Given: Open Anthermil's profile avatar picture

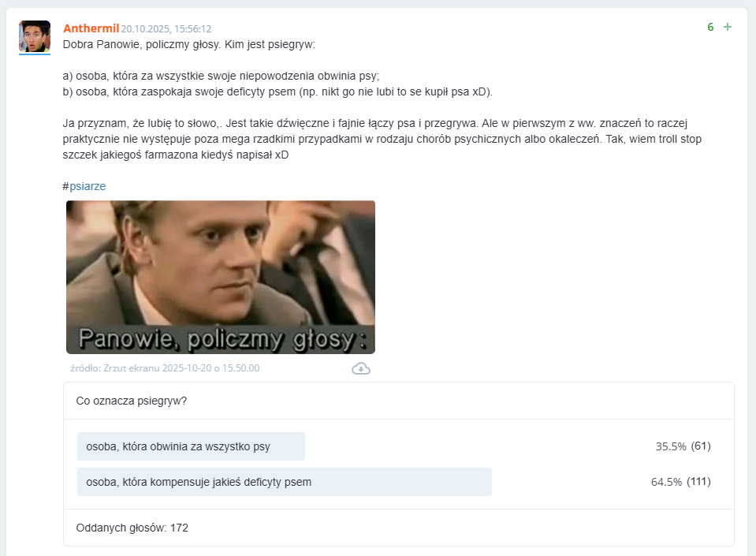Looking at the screenshot, I should pos(35,36).
